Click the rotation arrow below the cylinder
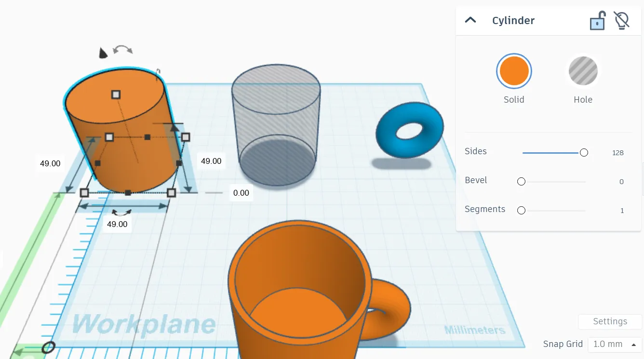This screenshot has width=644, height=359. coord(121,212)
